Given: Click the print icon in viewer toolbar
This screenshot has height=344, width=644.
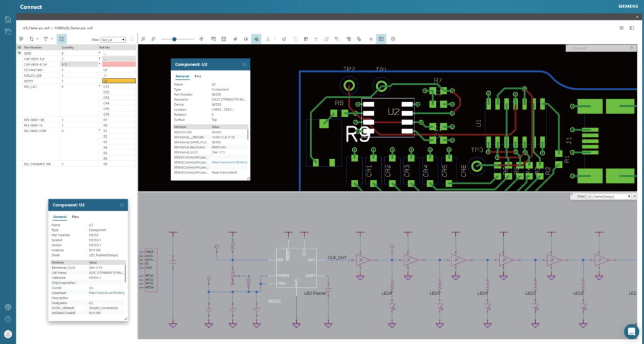Looking at the screenshot, I should (x=393, y=39).
